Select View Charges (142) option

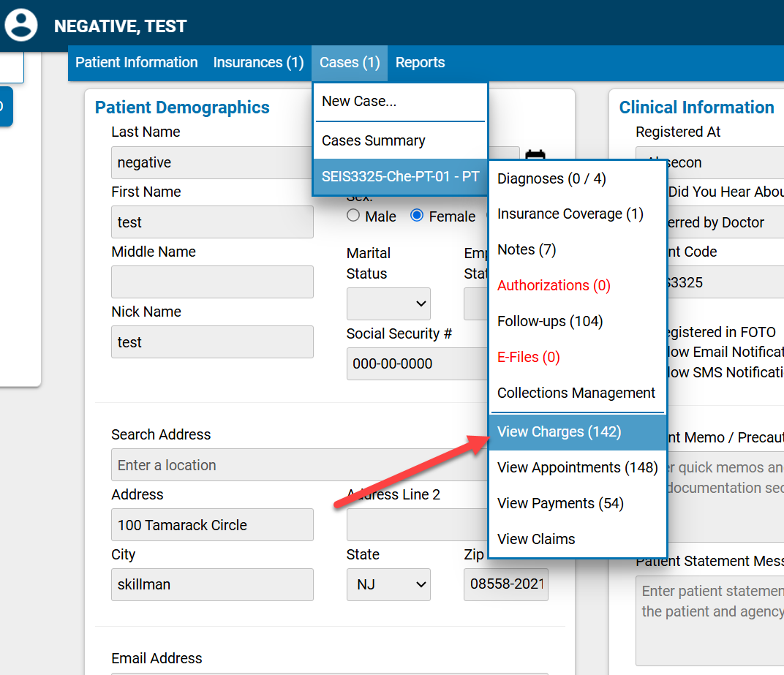click(559, 432)
